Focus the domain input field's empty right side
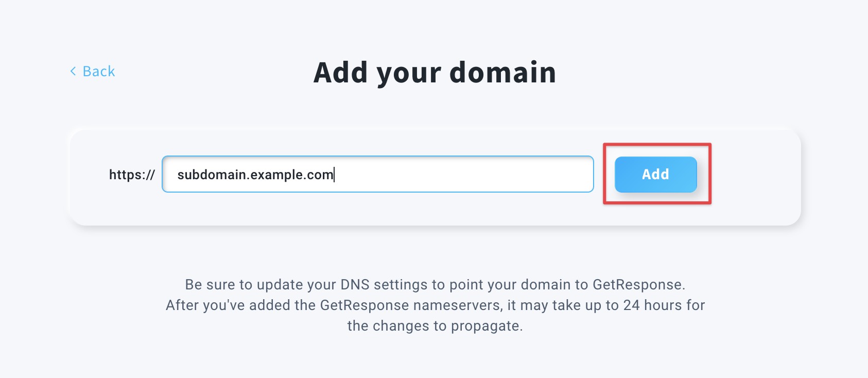Image resolution: width=868 pixels, height=378 pixels. pyautogui.click(x=463, y=175)
